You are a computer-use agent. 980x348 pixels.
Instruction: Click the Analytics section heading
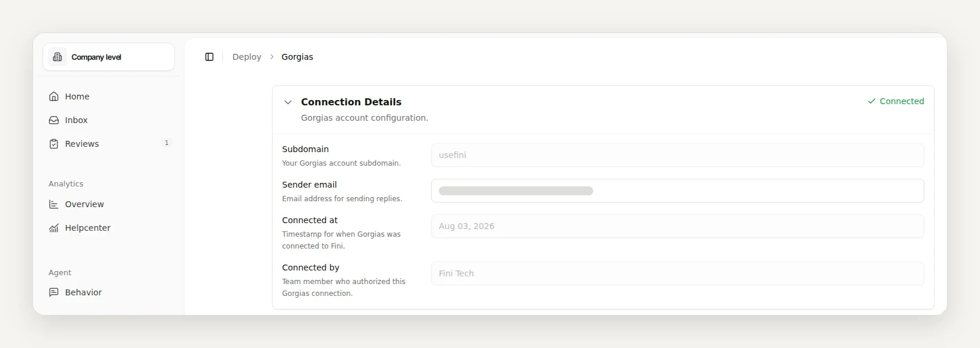[66, 184]
